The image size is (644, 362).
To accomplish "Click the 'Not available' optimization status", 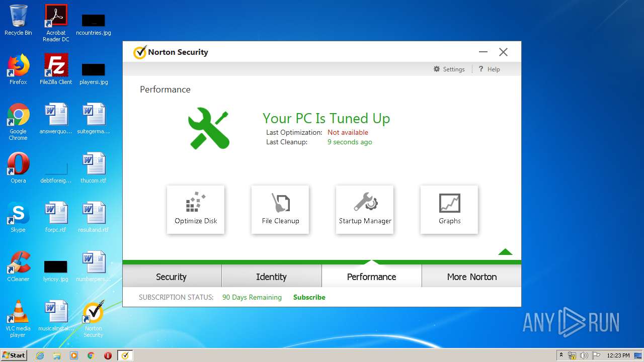I will click(348, 132).
